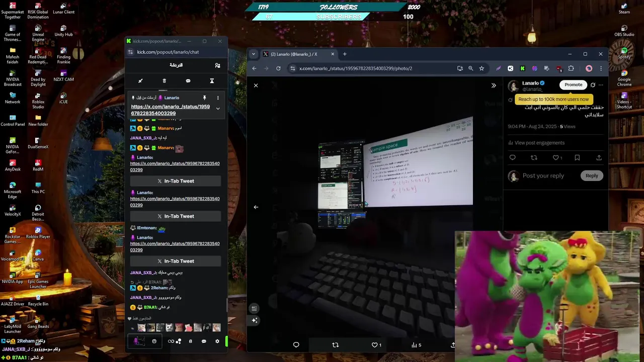Click the three-bubbles icon in Kick chat footer
The width and height of the screenshot is (644, 362).
tap(179, 341)
